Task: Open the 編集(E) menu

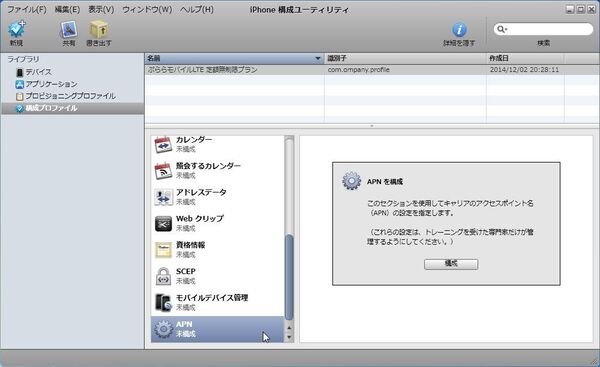Action: (67, 10)
